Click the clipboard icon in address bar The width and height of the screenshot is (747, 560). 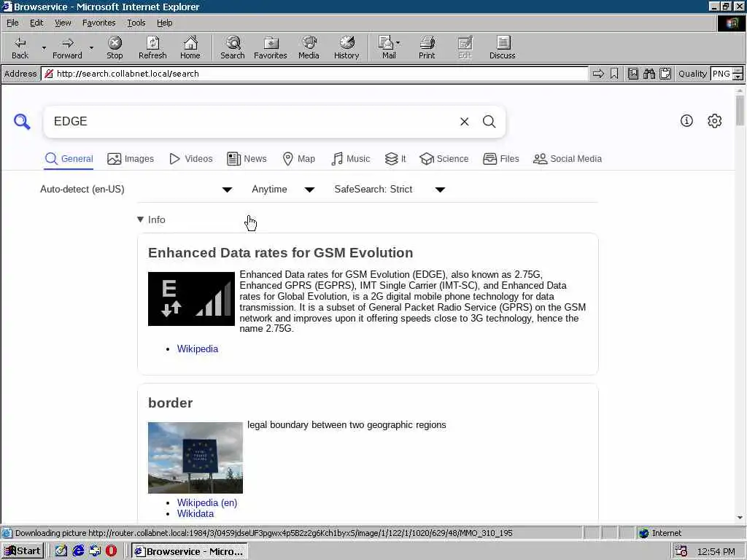(x=665, y=74)
